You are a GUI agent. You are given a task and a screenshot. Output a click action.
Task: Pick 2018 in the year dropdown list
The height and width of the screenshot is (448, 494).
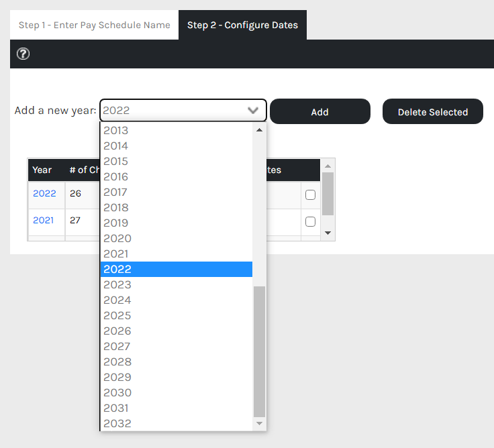177,207
